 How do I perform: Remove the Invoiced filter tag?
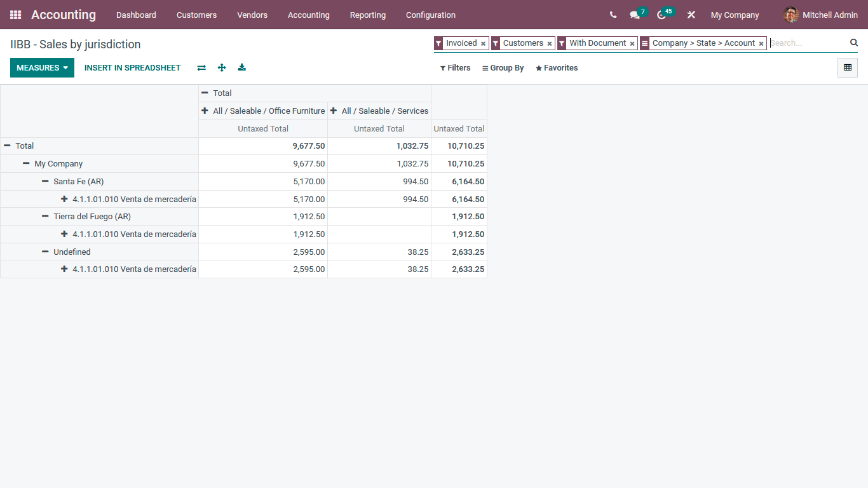point(484,44)
